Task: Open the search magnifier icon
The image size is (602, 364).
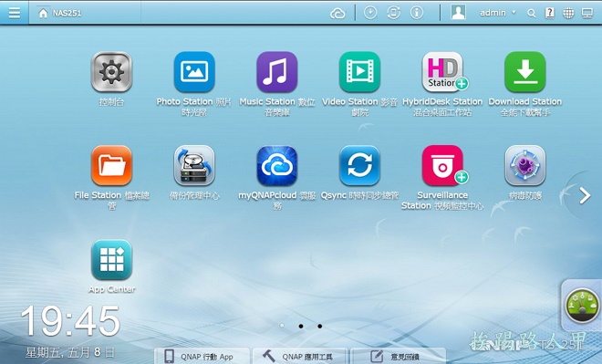Action: click(x=532, y=14)
